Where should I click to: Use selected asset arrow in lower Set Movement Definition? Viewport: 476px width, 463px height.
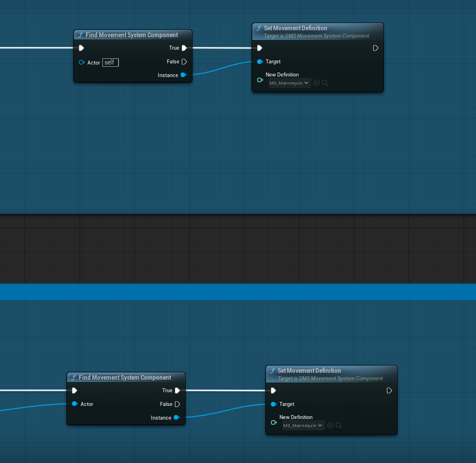tap(330, 425)
